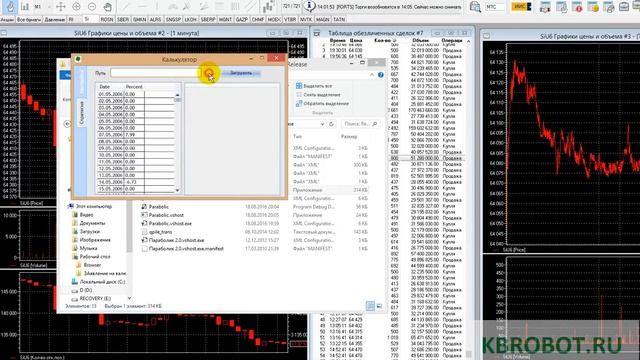640x360 pixels.
Task: Click the Explorer refresh icon
Action: click(x=331, y=124)
